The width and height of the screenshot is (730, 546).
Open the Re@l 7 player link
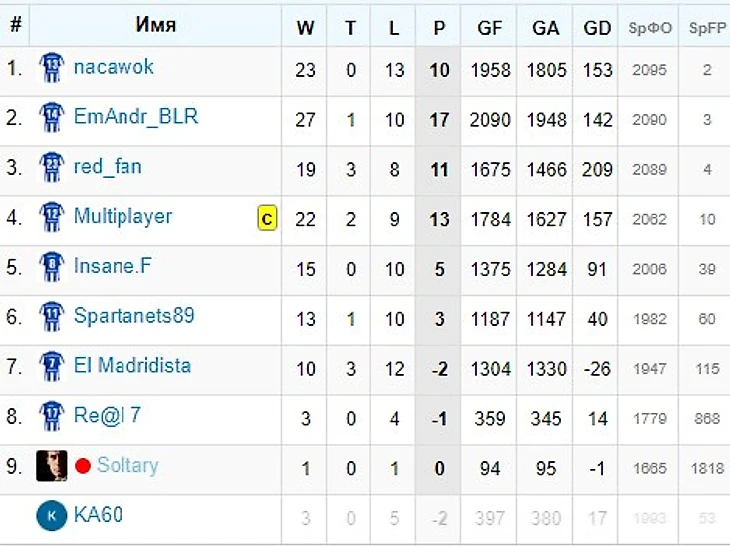pyautogui.click(x=107, y=415)
